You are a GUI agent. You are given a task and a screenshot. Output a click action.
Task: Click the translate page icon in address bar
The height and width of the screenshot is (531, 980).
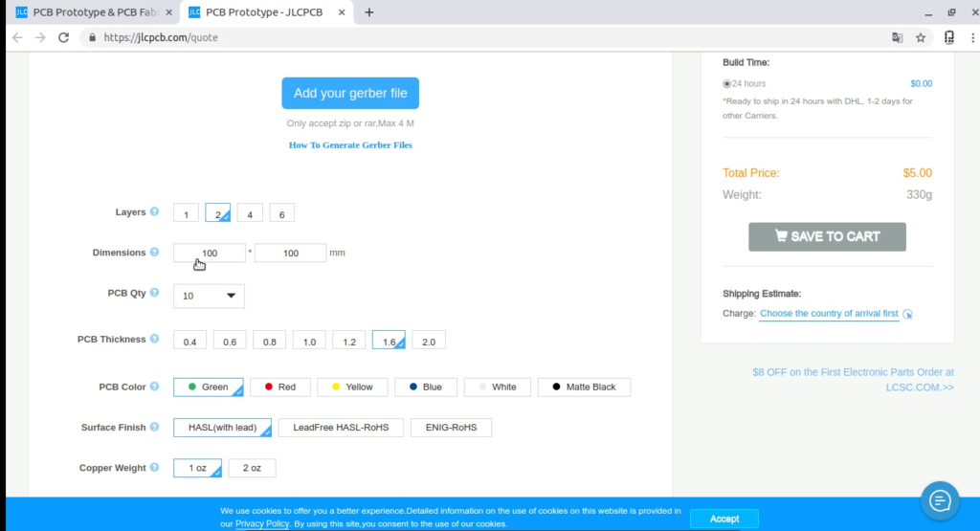click(897, 37)
